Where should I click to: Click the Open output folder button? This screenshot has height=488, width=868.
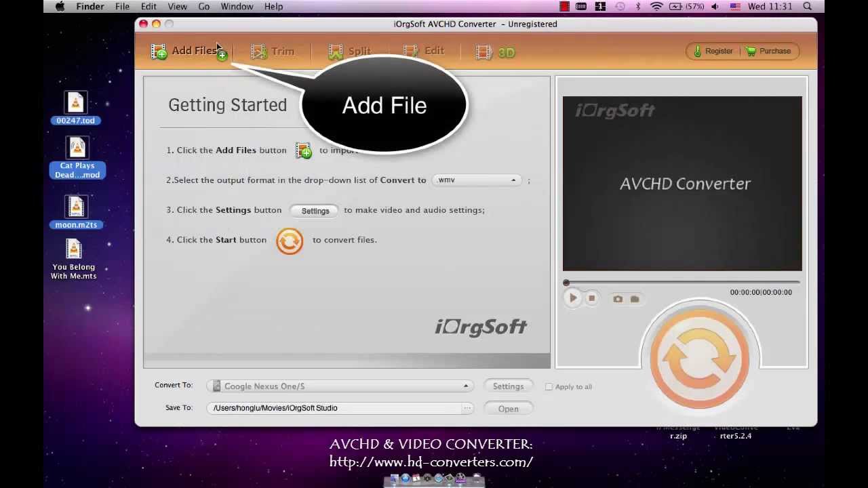point(508,409)
